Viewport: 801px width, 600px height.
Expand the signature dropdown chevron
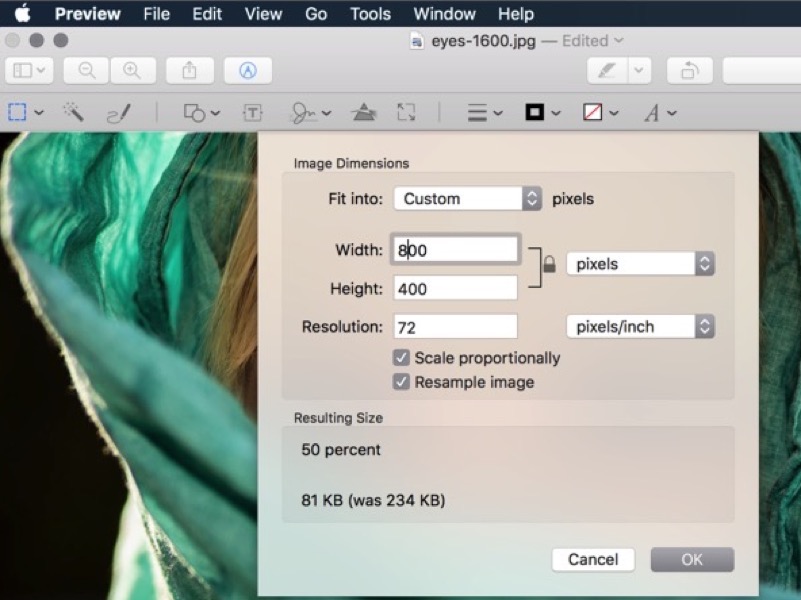point(326,113)
